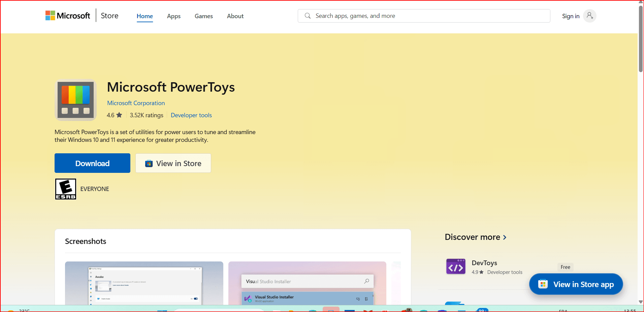Open the Developer tools category link
Viewport: 644px width, 312px height.
point(191,115)
